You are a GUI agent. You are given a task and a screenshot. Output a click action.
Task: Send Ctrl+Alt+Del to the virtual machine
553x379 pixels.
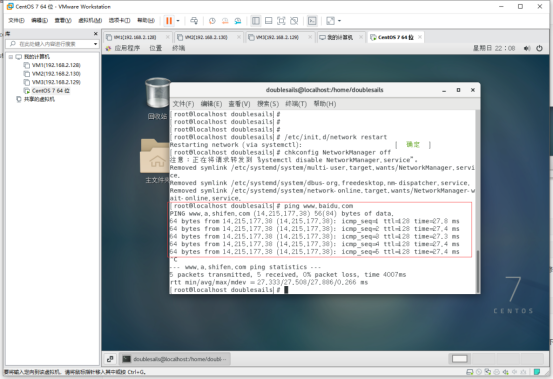click(194, 21)
